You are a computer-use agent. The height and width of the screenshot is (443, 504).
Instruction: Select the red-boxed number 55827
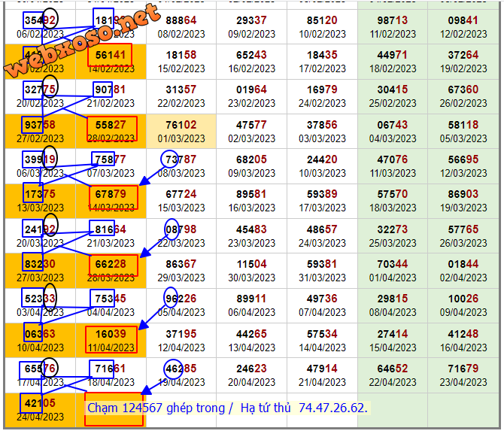coord(111,125)
